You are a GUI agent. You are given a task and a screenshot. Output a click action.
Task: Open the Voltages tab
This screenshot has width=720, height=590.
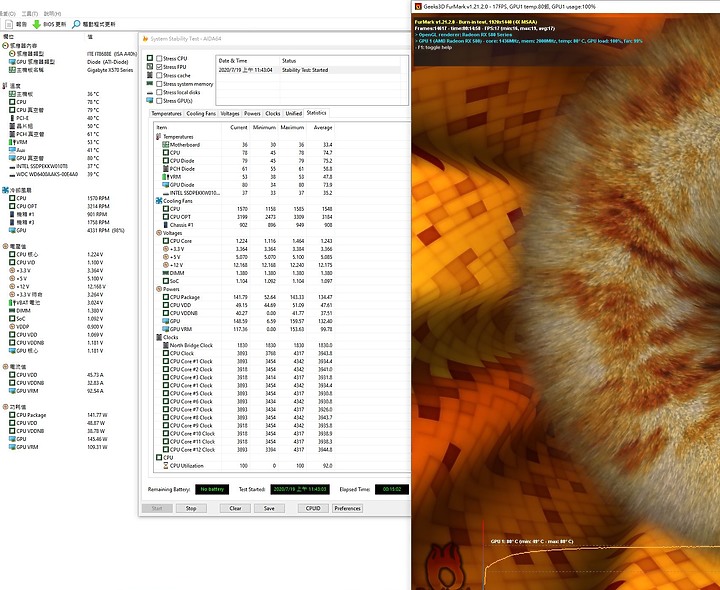(x=230, y=113)
